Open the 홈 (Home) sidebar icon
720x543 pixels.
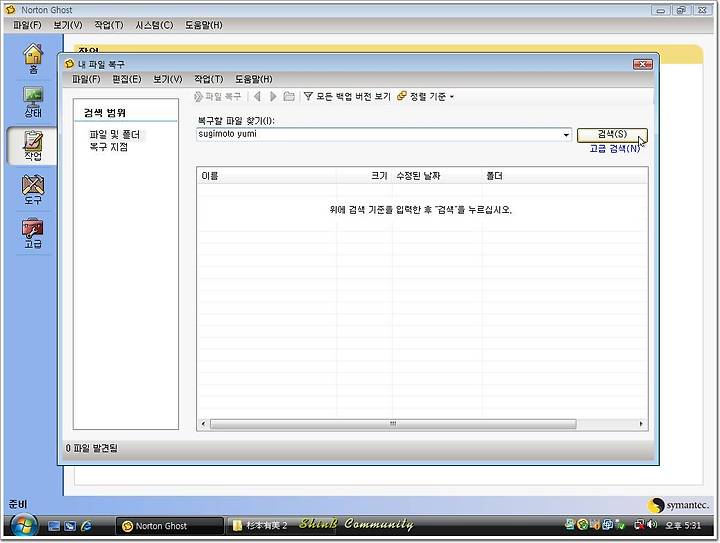(x=33, y=58)
